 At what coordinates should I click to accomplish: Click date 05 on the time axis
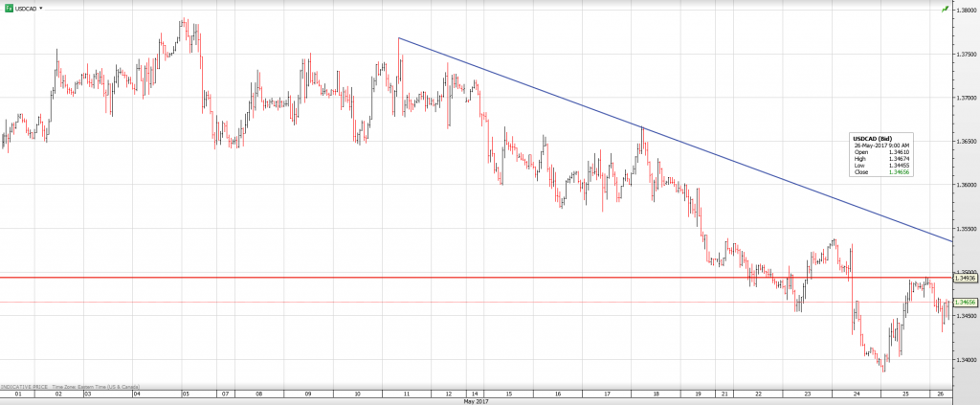click(x=186, y=394)
